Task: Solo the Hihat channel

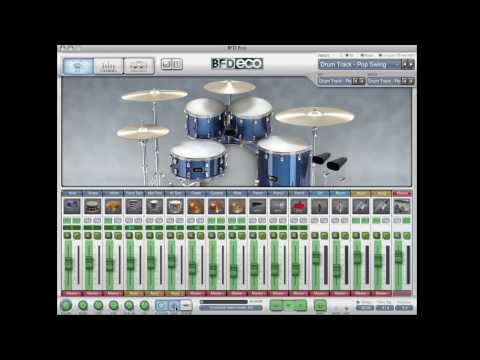Action: click(118, 235)
